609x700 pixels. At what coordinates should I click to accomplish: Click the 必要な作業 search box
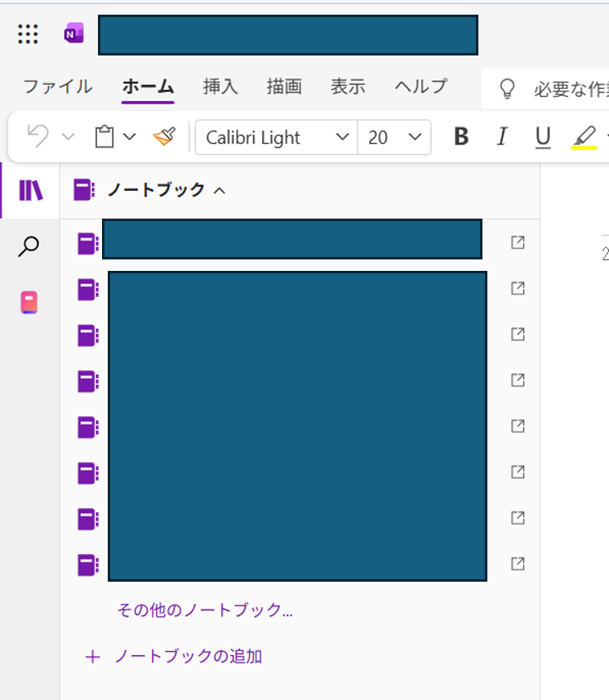pos(545,89)
